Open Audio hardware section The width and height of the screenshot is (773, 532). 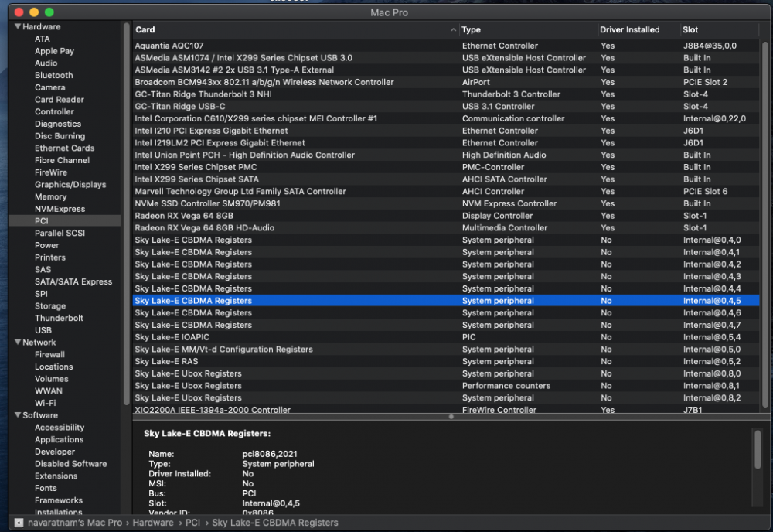[46, 63]
